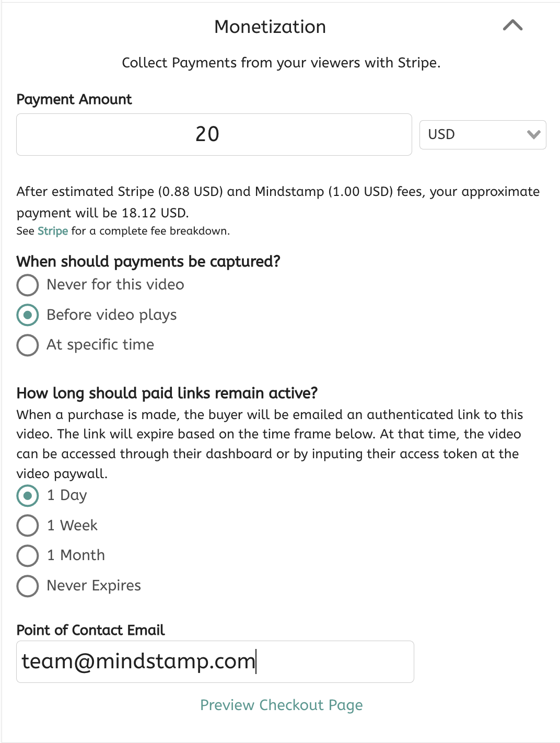The height and width of the screenshot is (743, 560).
Task: Set link expiry to 1 Day
Action: (28, 496)
